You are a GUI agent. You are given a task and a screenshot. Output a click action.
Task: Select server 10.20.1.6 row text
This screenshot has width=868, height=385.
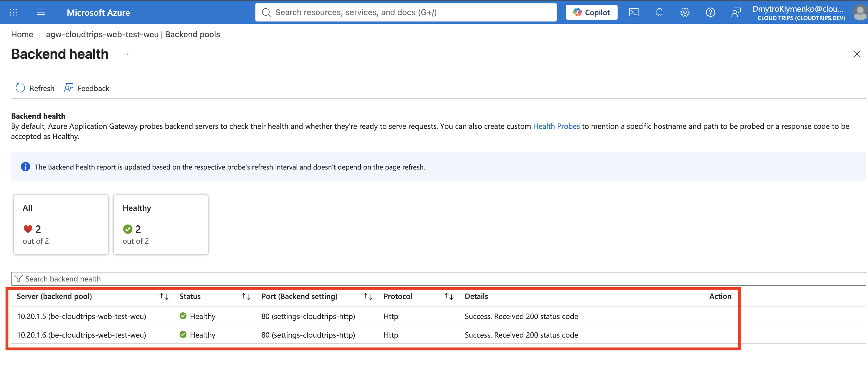[x=82, y=335]
